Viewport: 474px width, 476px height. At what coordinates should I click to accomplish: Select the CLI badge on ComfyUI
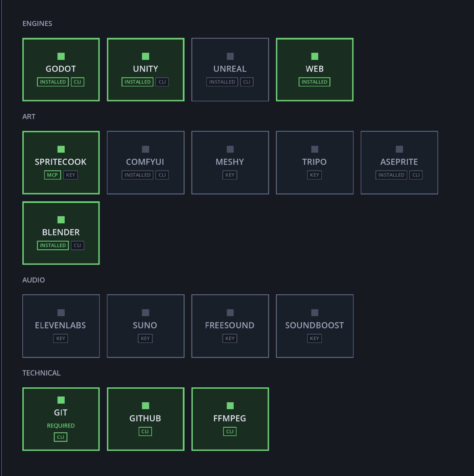point(162,175)
